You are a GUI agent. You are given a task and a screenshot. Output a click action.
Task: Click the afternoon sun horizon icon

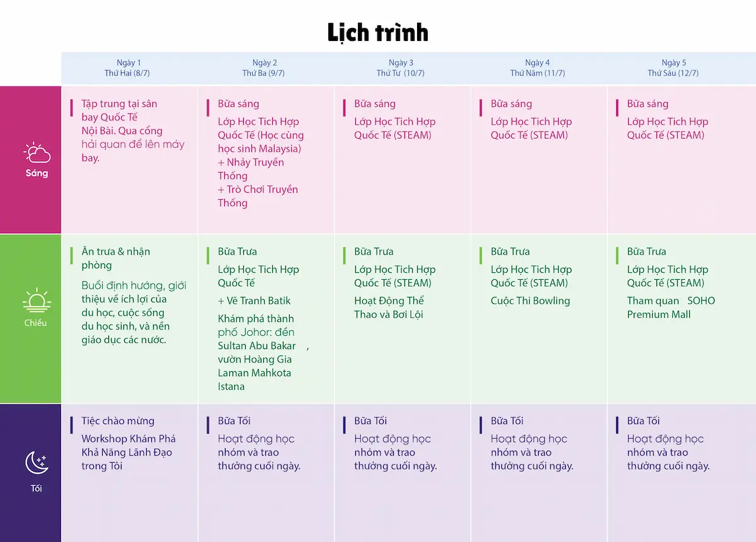point(37,301)
